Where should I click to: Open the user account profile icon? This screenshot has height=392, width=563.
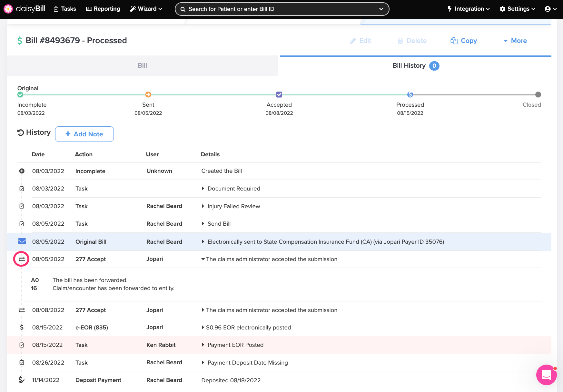548,9
